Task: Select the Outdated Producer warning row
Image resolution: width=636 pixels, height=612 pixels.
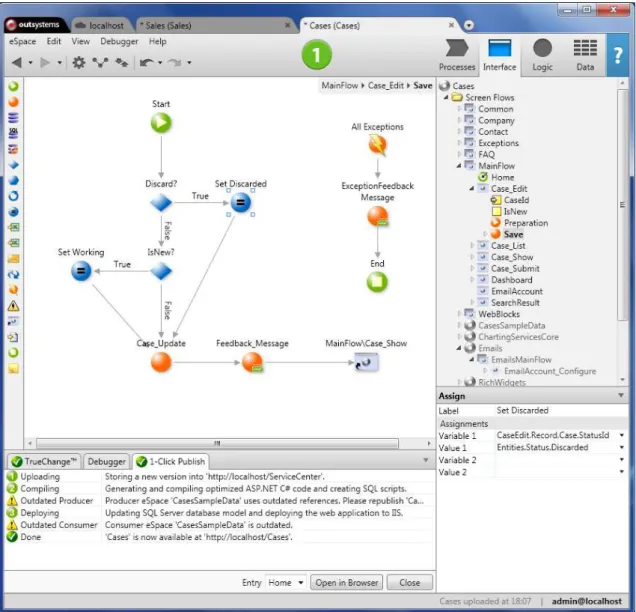Action: [219, 500]
